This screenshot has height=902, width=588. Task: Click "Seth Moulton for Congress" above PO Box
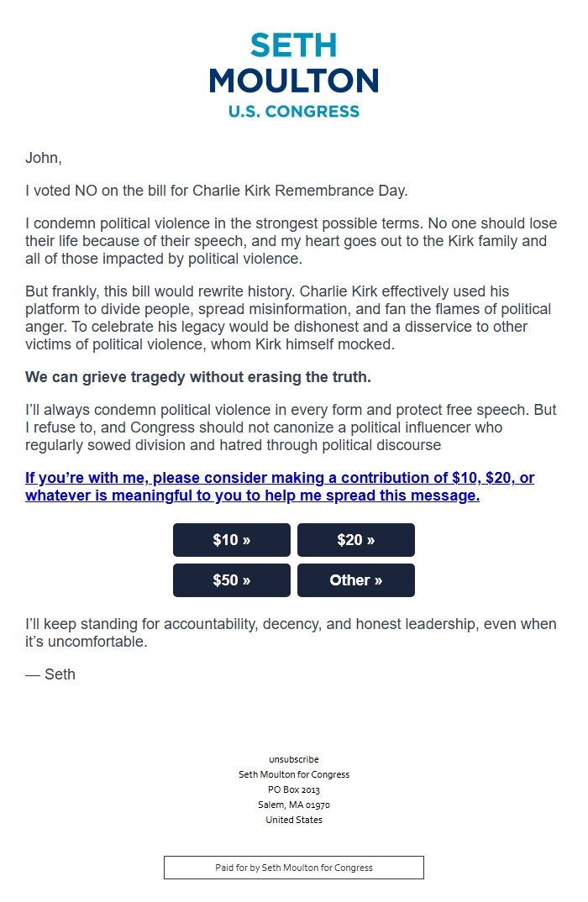pos(294,774)
